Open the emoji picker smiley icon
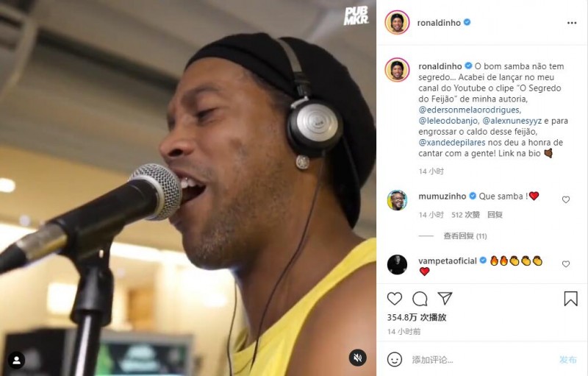Image resolution: width=588 pixels, height=376 pixels. (395, 360)
